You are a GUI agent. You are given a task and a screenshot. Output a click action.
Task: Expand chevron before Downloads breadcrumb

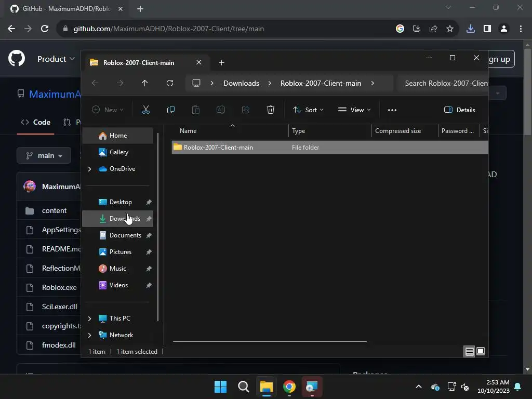coord(212,83)
